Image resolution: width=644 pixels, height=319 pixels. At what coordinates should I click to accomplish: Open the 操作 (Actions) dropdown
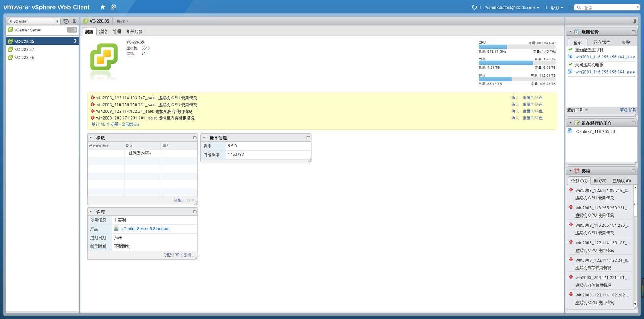coord(122,21)
